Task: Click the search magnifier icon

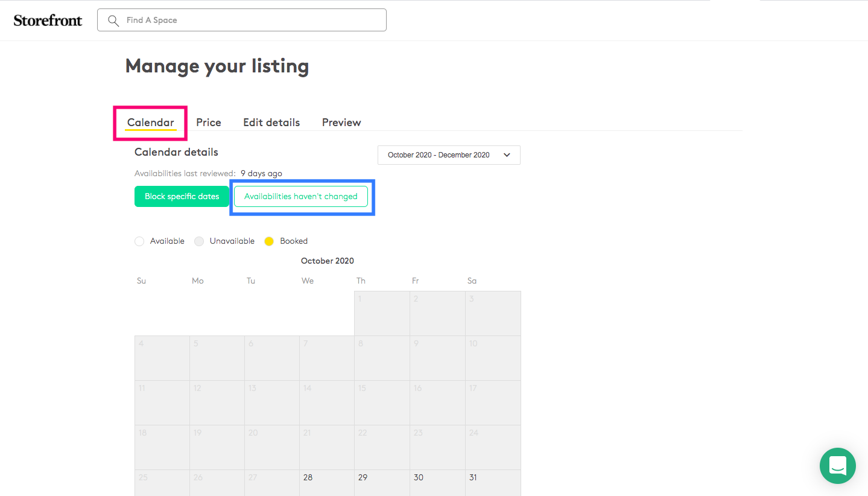Action: coord(113,21)
